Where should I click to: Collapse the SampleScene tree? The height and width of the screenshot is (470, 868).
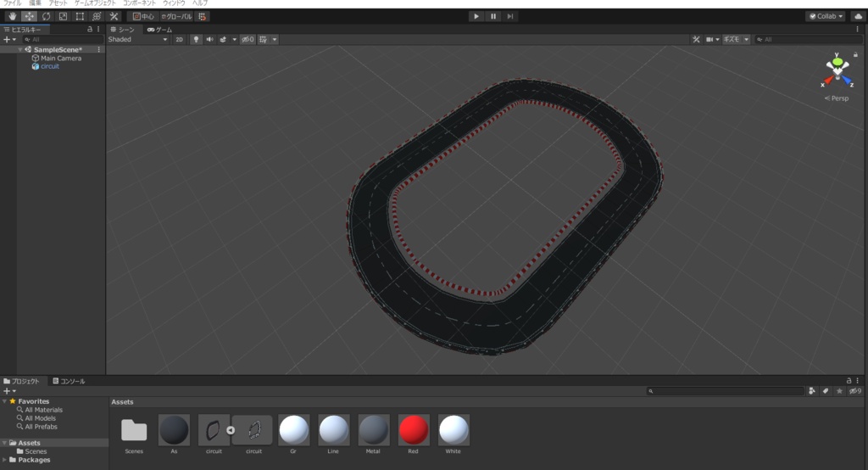[x=20, y=49]
